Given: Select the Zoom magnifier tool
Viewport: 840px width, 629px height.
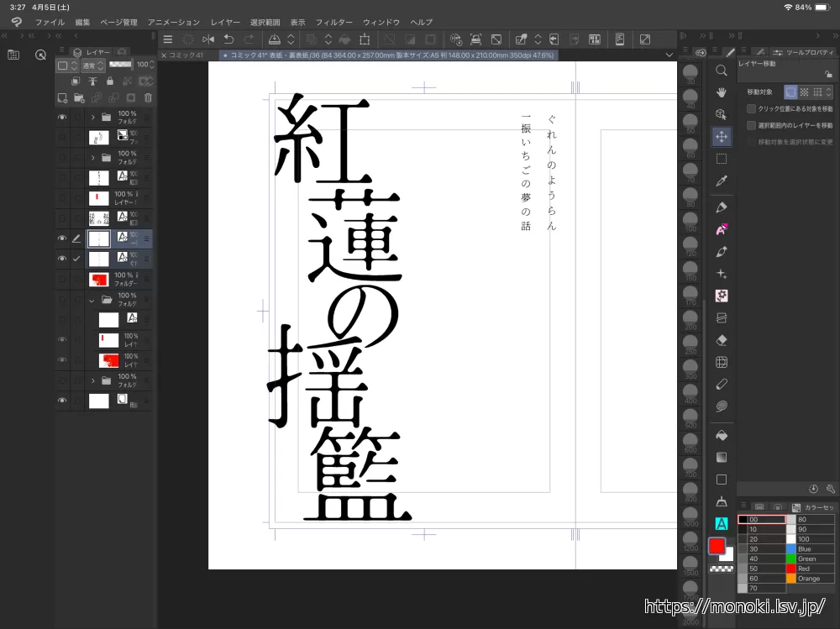Looking at the screenshot, I should point(721,71).
